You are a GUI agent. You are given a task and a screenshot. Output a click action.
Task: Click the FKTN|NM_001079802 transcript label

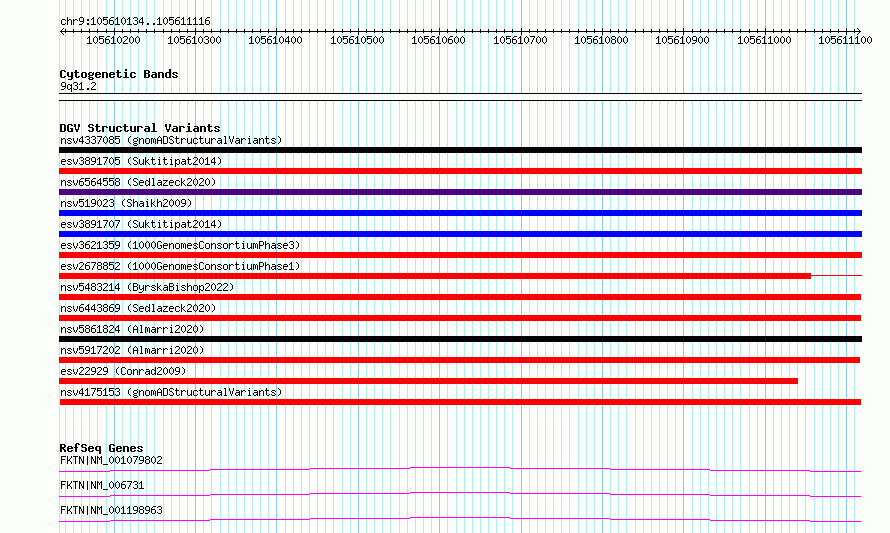111,460
